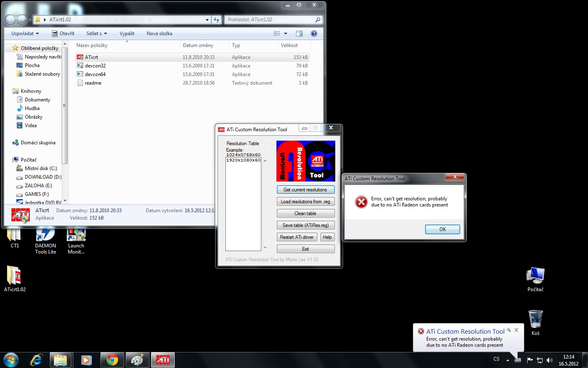Select the devcon64 file icon
The image size is (588, 368).
tap(80, 74)
